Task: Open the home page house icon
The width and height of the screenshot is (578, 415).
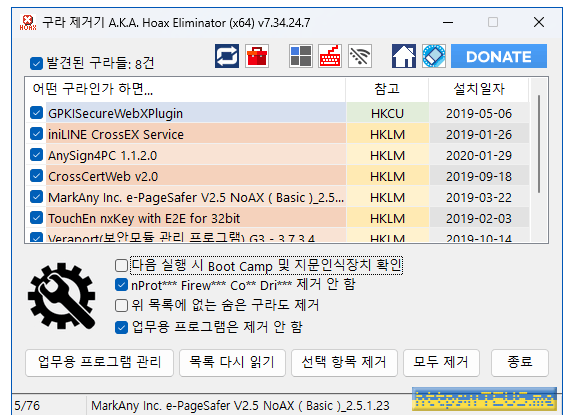Action: pyautogui.click(x=404, y=56)
